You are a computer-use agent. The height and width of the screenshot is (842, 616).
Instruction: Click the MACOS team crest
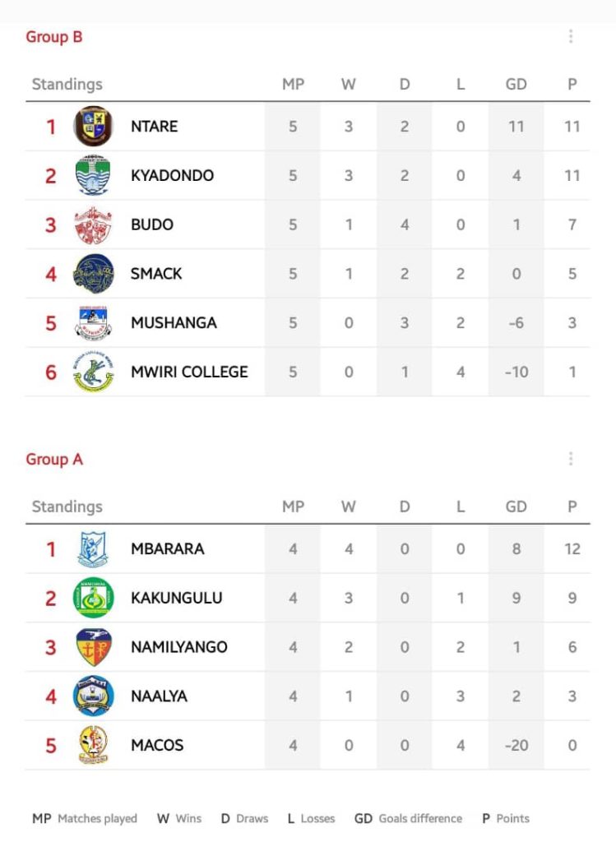94,745
